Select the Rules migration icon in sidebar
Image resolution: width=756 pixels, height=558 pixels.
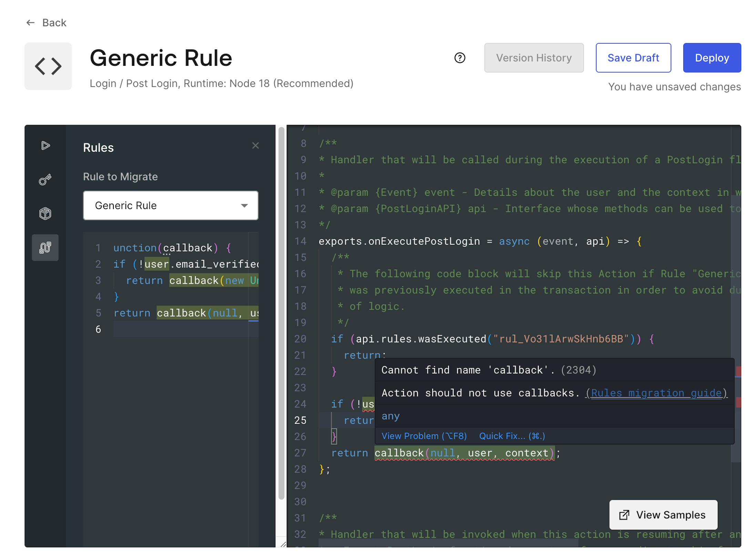click(45, 248)
